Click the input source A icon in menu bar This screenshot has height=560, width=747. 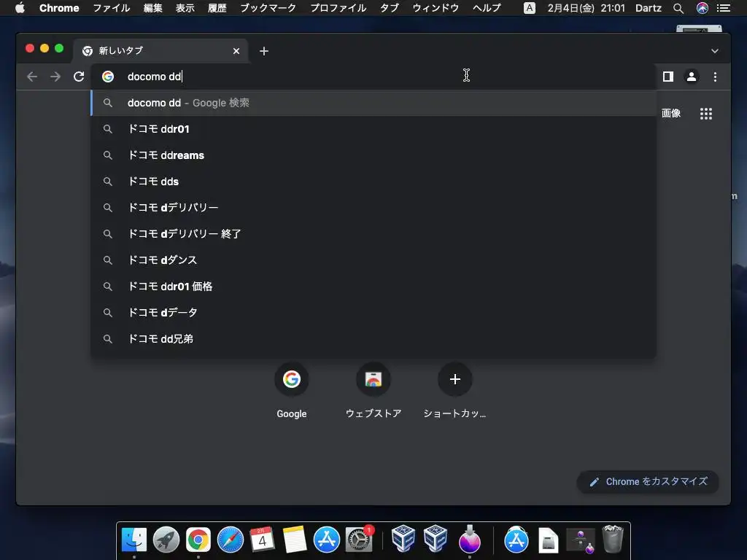[530, 8]
